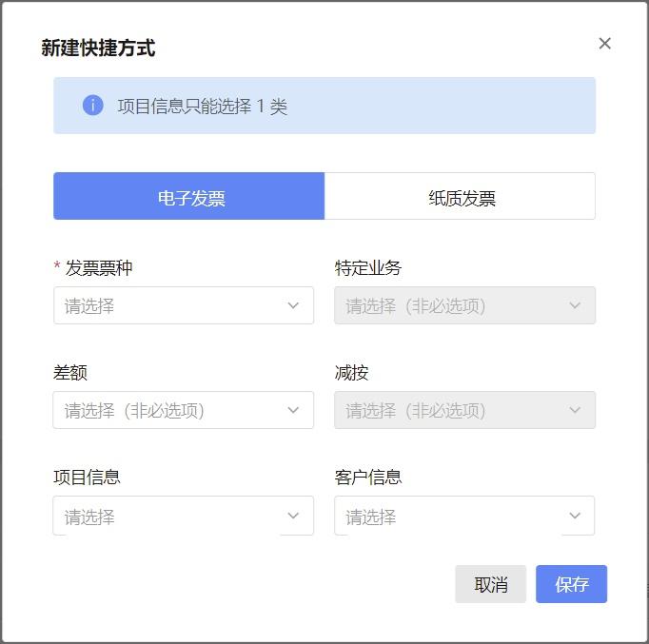The width and height of the screenshot is (649, 644).
Task: Select the disabled 减按 dropdown
Action: click(452, 411)
